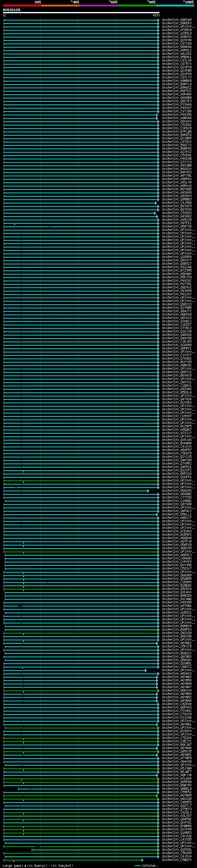Select label UniRef100_Q90YS1
Screen dimensions: 197x868
pyautogui.click(x=177, y=382)
